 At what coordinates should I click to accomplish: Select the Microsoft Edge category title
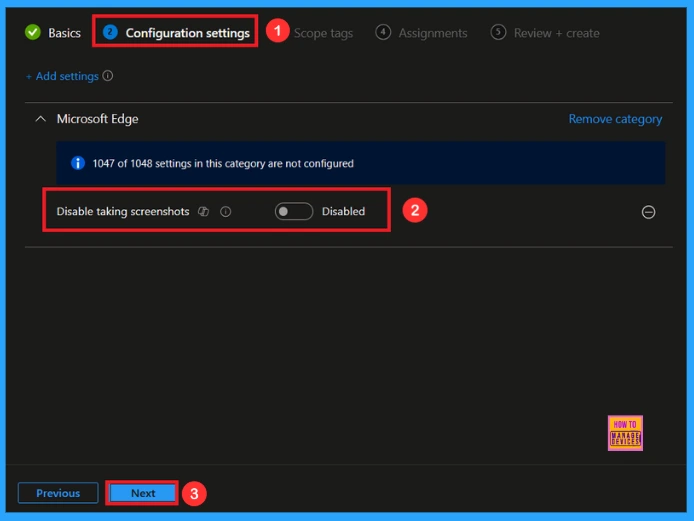pyautogui.click(x=97, y=119)
